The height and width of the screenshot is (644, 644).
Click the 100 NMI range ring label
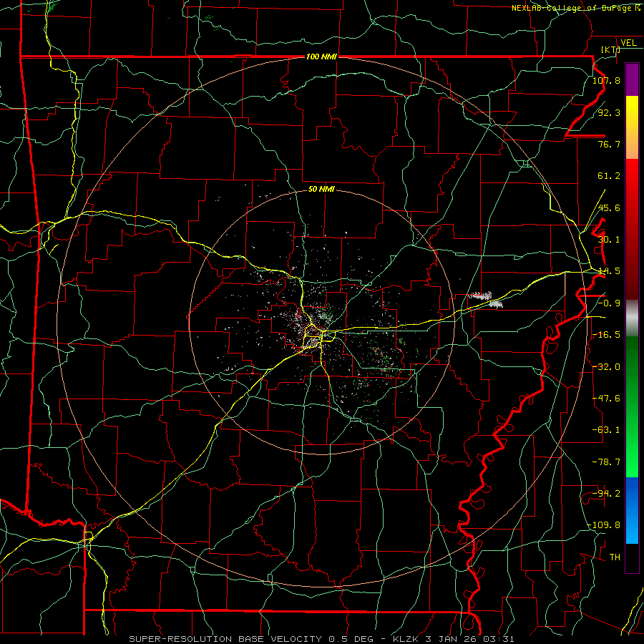[321, 57]
